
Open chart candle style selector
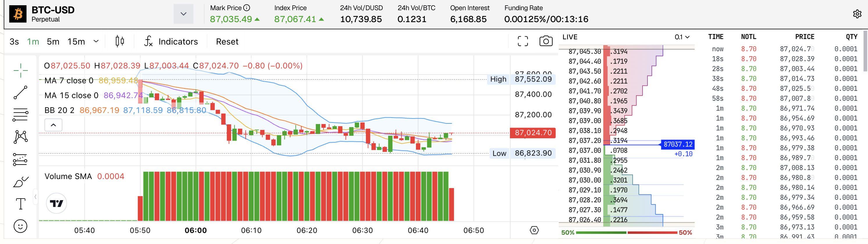(120, 41)
